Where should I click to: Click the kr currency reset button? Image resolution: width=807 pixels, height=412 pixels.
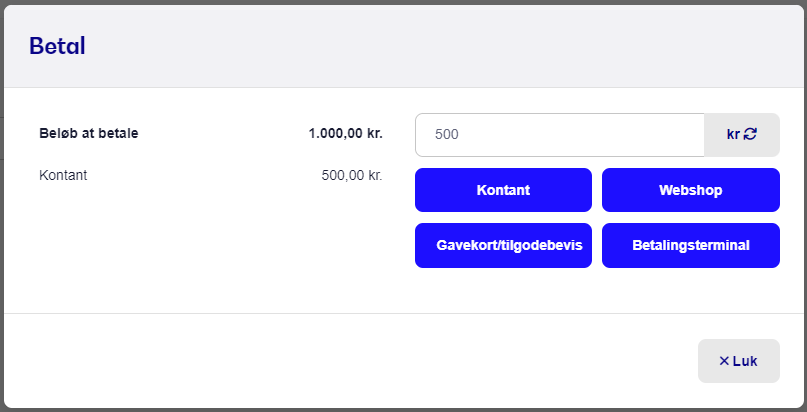point(742,135)
